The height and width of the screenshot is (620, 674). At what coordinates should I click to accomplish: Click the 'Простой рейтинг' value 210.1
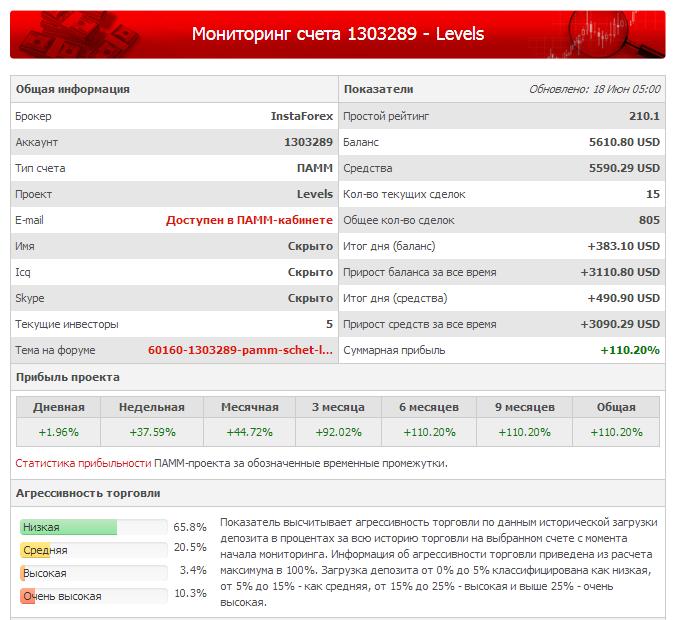click(644, 116)
